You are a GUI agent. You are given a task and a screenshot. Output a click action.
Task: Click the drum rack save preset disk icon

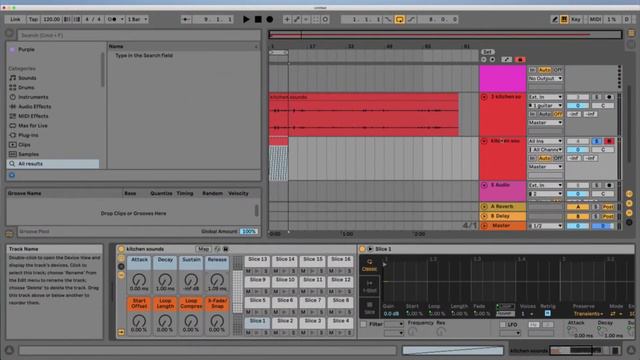(x=226, y=249)
